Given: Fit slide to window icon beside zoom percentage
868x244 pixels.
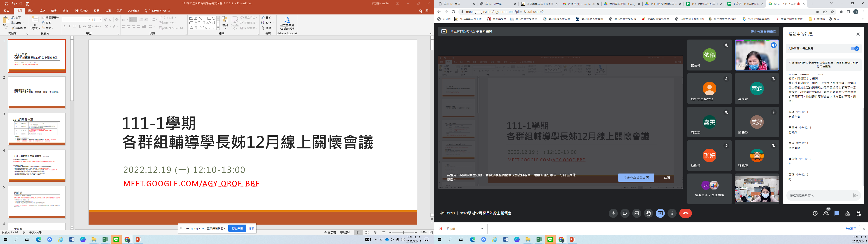Looking at the screenshot, I should pyautogui.click(x=431, y=232).
